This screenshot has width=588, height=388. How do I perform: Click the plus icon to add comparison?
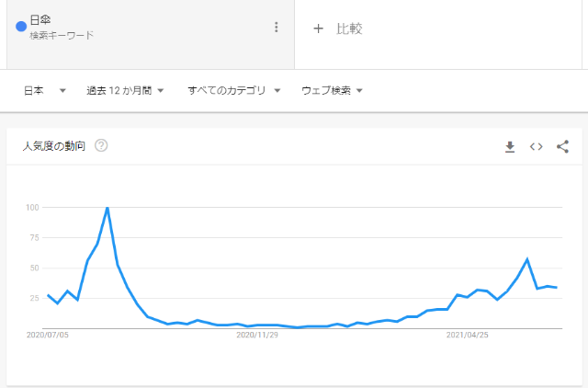tap(318, 29)
